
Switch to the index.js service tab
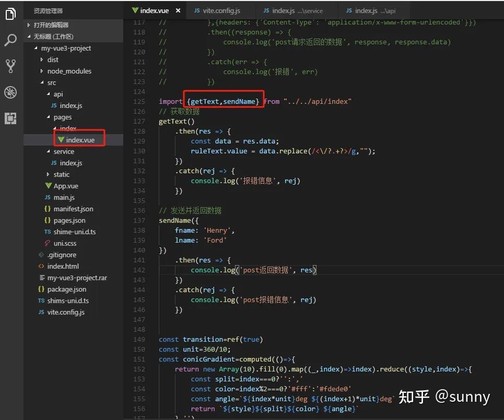(292, 9)
